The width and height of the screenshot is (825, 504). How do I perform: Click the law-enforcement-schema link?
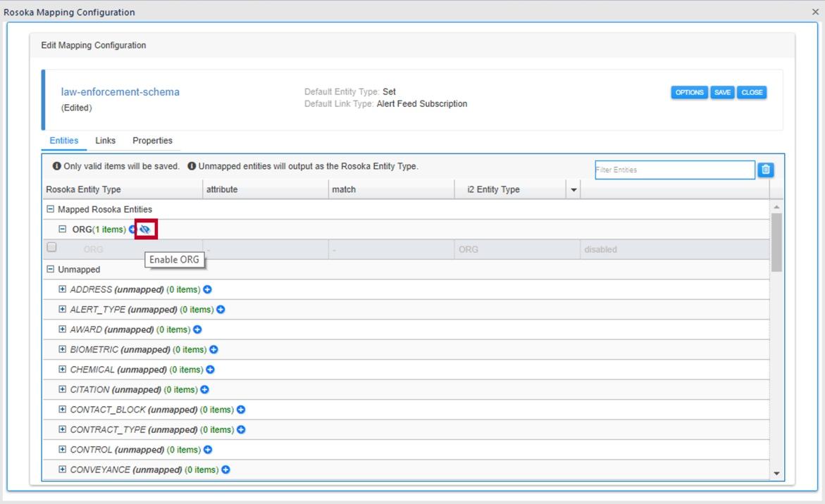pos(120,92)
